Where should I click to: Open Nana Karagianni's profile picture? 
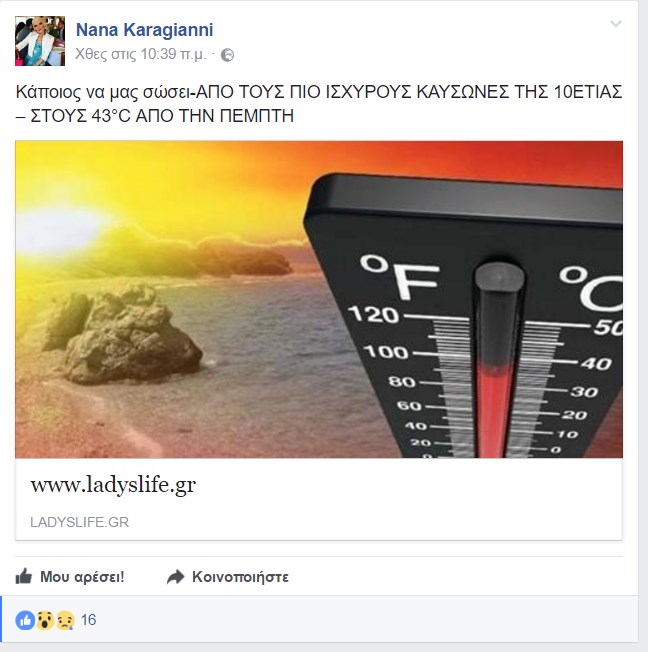[x=40, y=41]
